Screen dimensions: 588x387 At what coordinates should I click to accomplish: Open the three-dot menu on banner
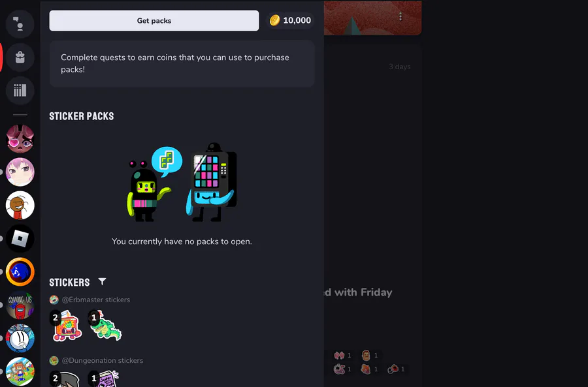click(400, 16)
